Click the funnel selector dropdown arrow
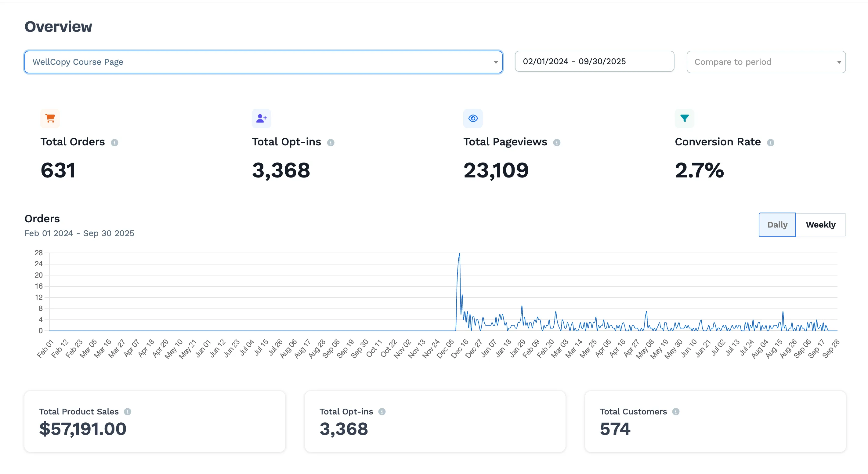This screenshot has height=474, width=868. point(495,62)
